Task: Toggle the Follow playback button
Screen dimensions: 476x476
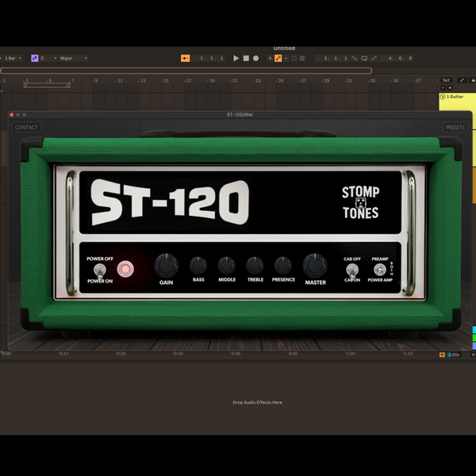Action: click(x=185, y=58)
